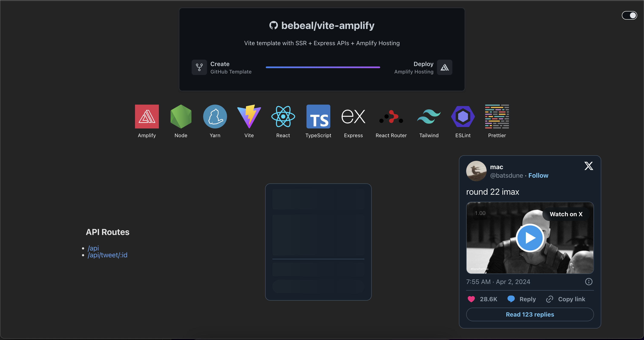This screenshot has height=340, width=644.
Task: Click the loading tweet skeleton card
Action: (318, 242)
